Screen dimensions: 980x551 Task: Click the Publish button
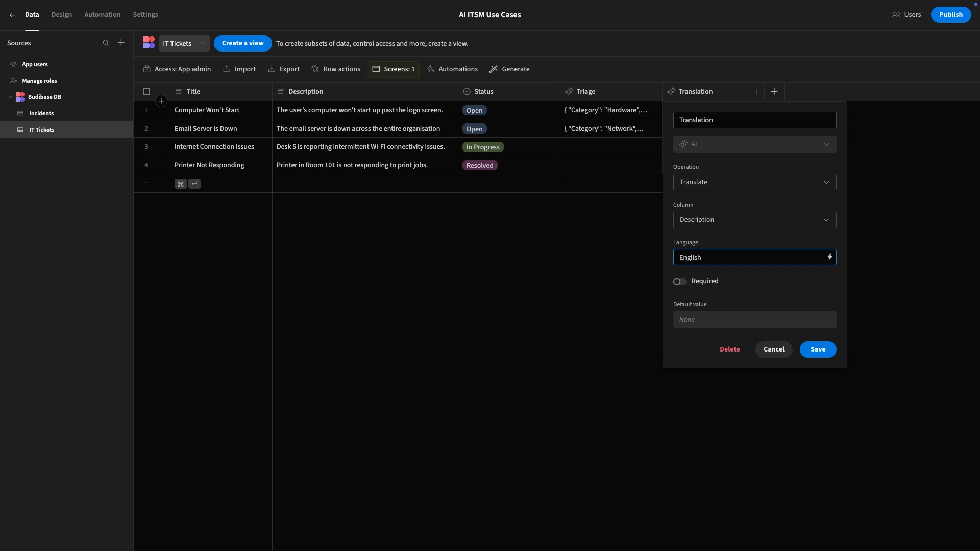[x=950, y=15]
